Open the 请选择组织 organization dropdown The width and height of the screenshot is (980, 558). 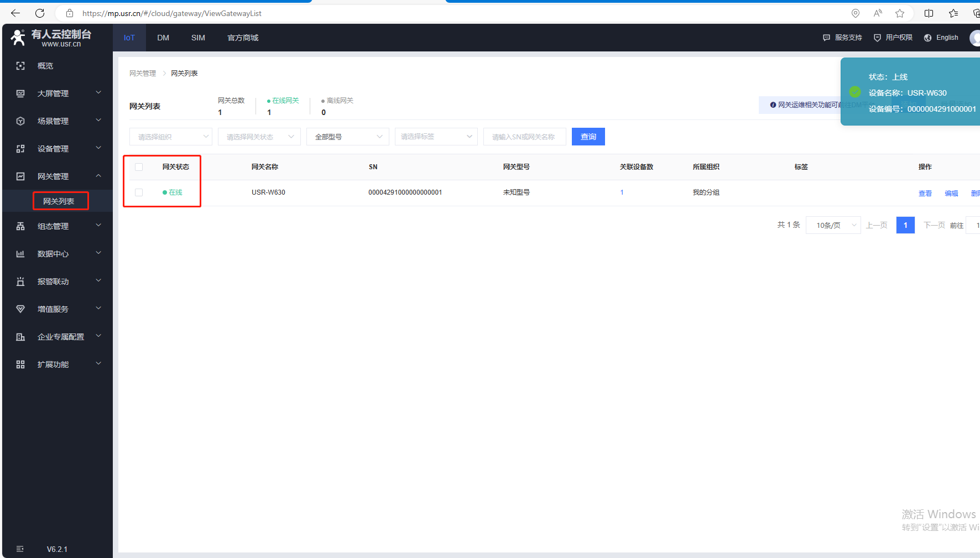pos(170,137)
